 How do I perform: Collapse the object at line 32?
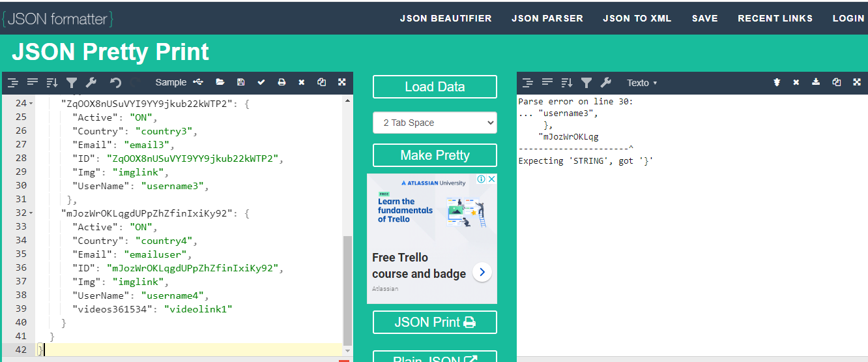(31, 213)
